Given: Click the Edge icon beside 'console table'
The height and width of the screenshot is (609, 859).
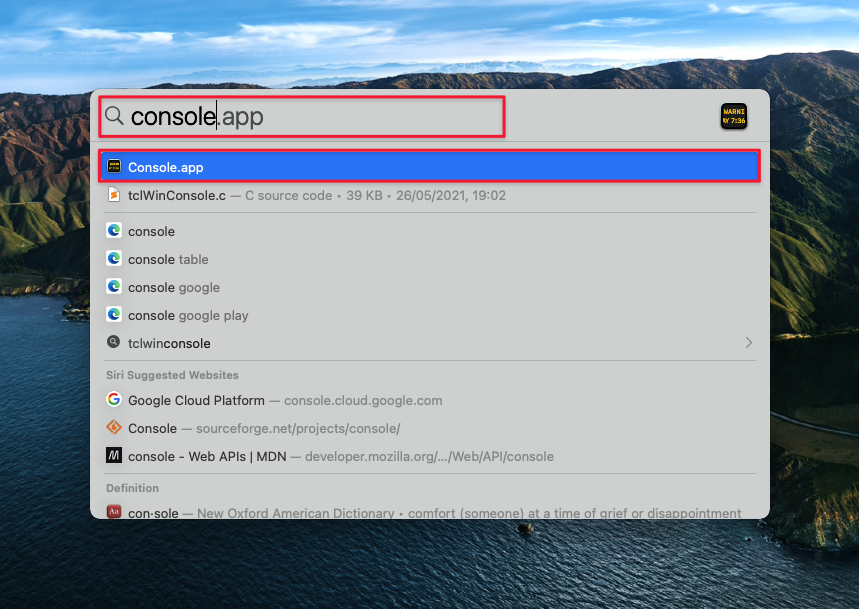Looking at the screenshot, I should [x=114, y=259].
